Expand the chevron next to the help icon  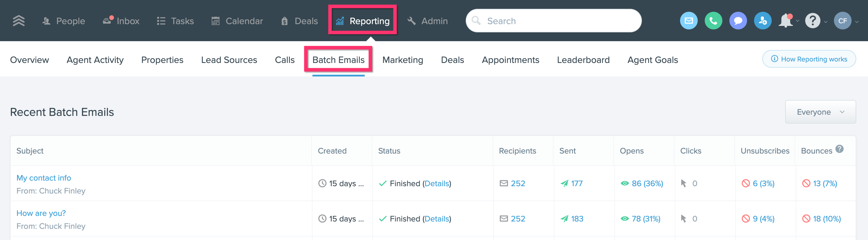click(x=825, y=22)
